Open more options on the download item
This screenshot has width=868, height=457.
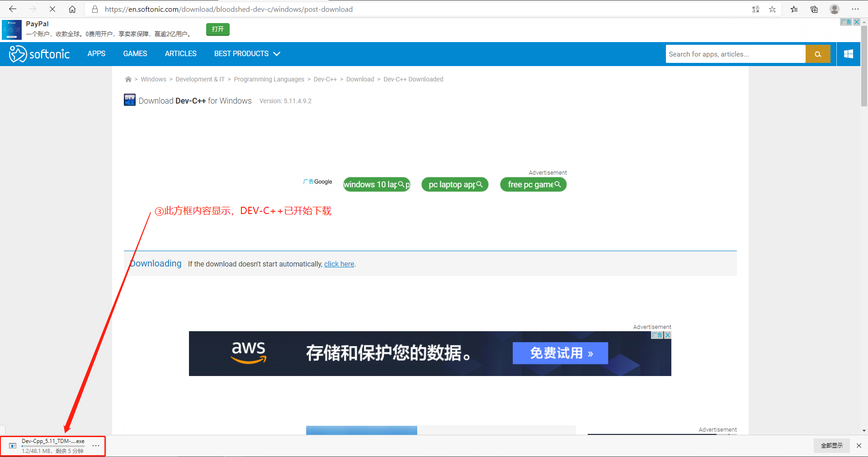click(x=95, y=446)
